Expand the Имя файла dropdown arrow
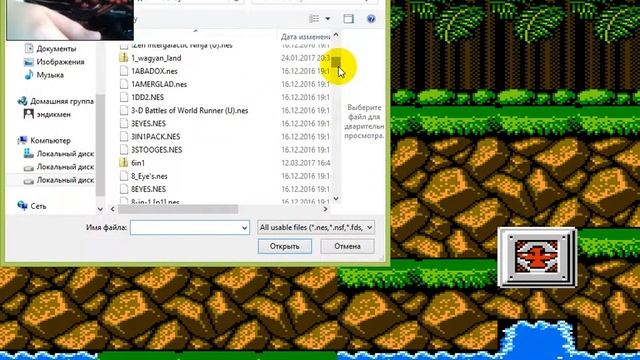Image resolution: width=640 pixels, height=360 pixels. click(244, 227)
